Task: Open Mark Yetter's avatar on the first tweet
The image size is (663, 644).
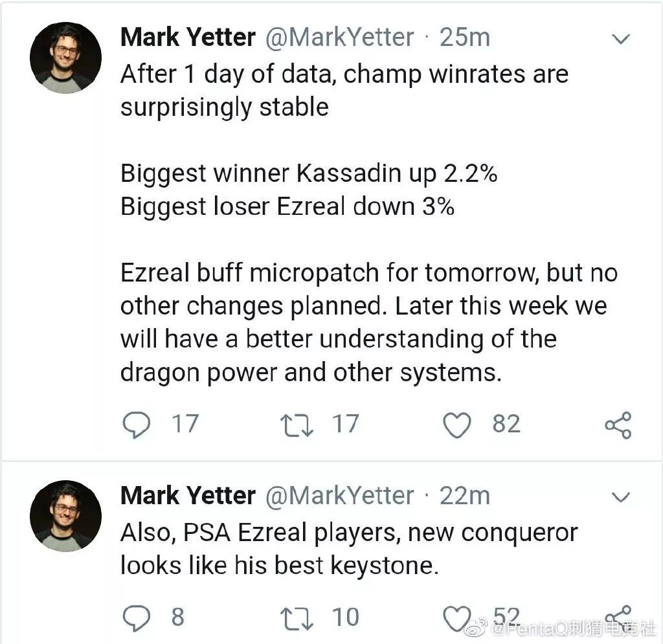Action: point(66,58)
